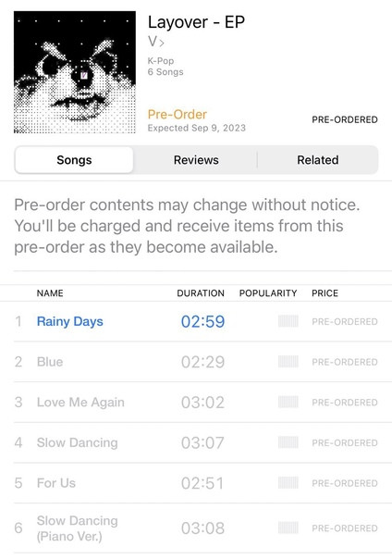This screenshot has width=392, height=559.
Task: Click the Love Me Again popularity bar
Action: click(x=288, y=403)
